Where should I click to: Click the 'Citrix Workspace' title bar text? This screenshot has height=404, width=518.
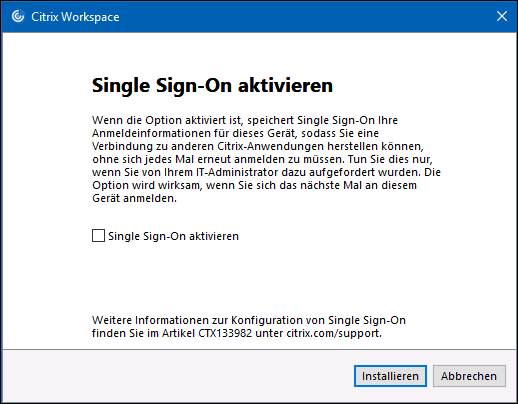coord(75,17)
